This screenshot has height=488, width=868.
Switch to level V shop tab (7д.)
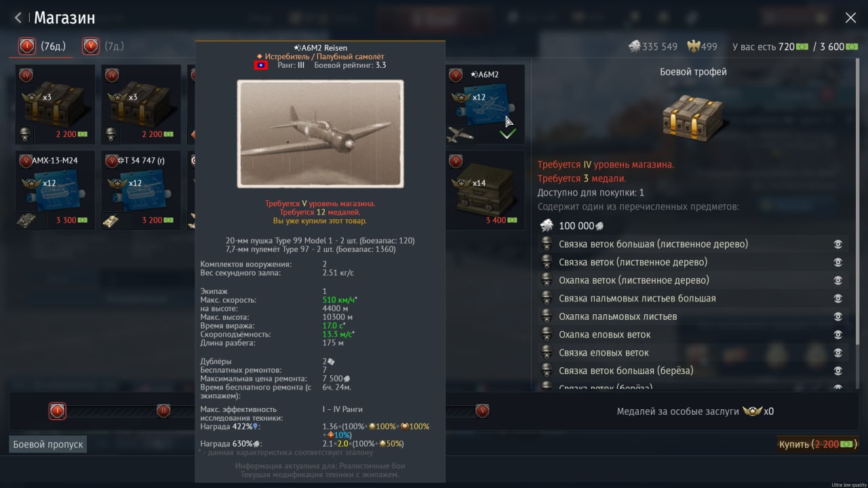pyautogui.click(x=103, y=46)
